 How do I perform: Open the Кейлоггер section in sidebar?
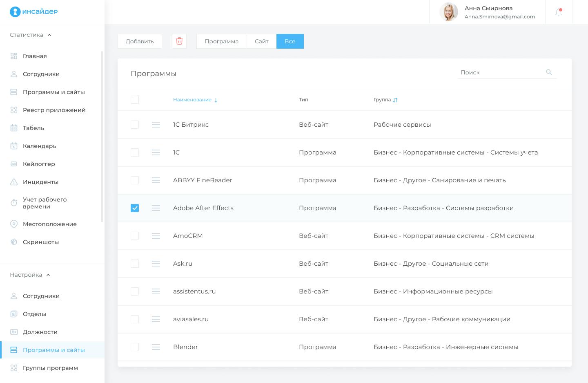pyautogui.click(x=39, y=164)
